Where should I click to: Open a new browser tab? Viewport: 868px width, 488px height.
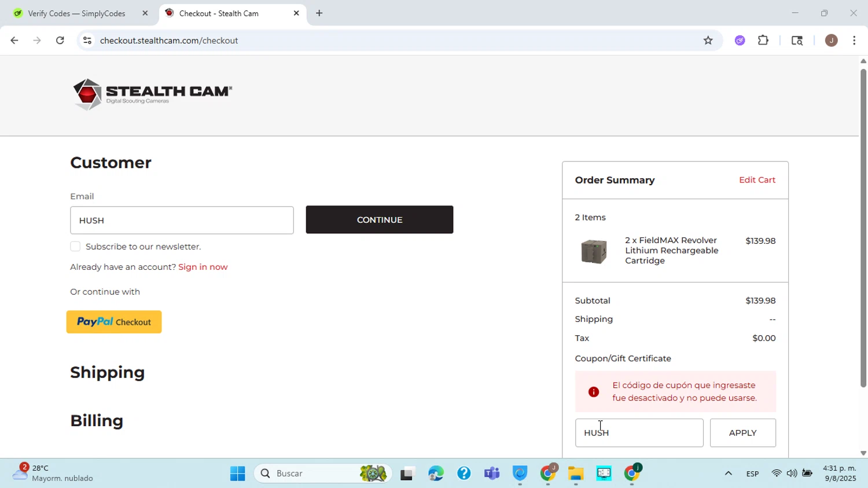click(319, 13)
